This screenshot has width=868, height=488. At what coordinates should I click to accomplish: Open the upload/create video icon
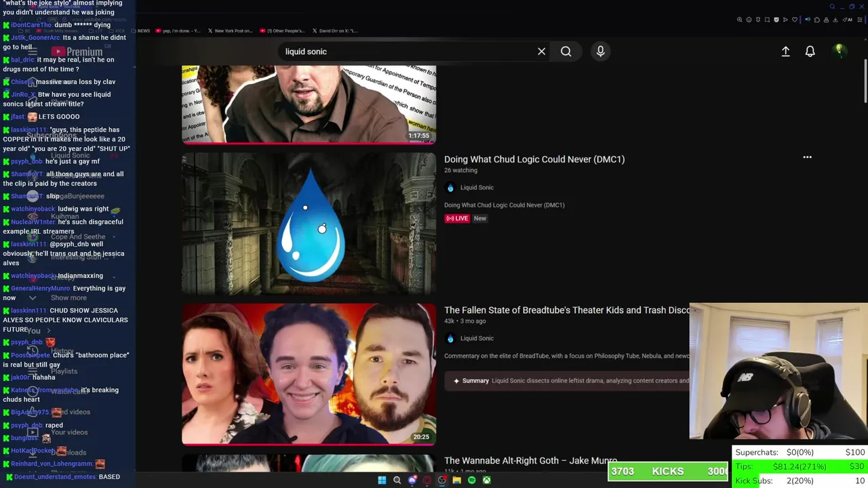(x=785, y=52)
